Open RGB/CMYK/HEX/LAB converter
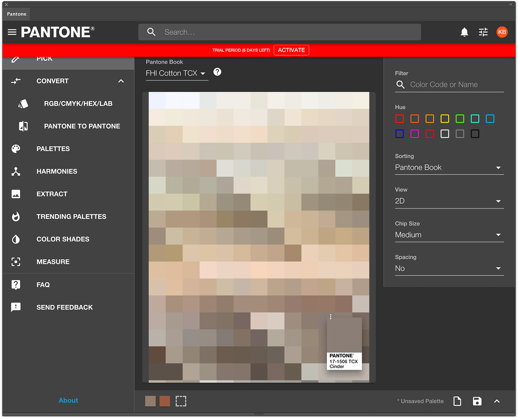This screenshot has width=518, height=420. pos(78,104)
